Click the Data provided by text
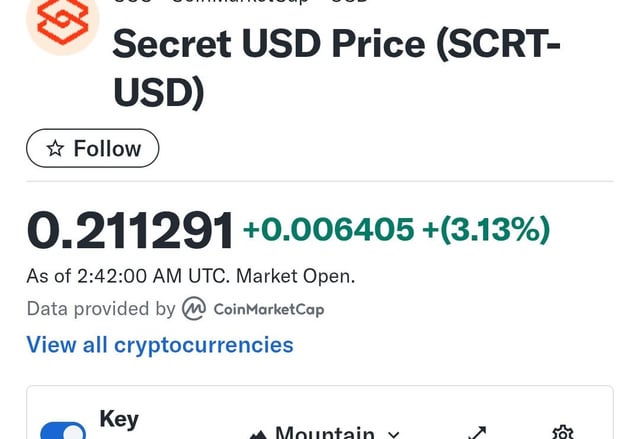 click(x=100, y=309)
